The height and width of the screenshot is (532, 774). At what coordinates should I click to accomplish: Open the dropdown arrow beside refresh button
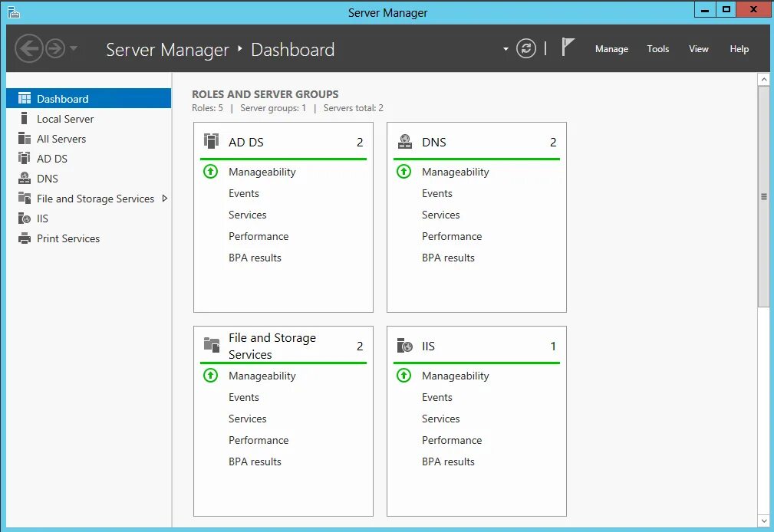click(x=506, y=49)
